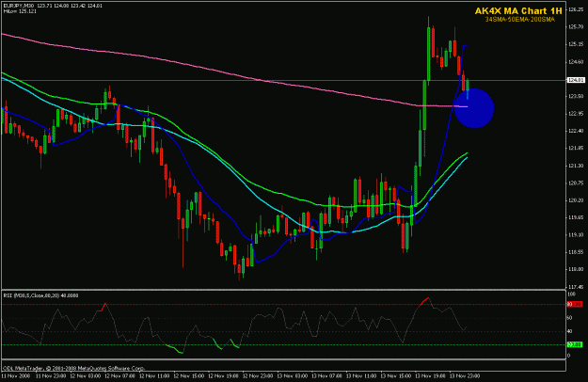
Task: Click the 12 Nov 03:00 time label
Action: point(85,375)
